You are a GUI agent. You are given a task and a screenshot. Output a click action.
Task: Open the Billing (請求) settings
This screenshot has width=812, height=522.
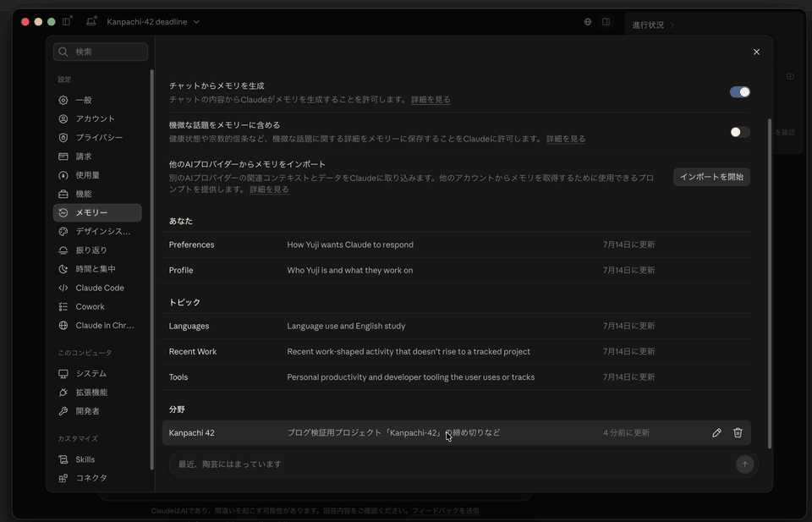(96, 157)
